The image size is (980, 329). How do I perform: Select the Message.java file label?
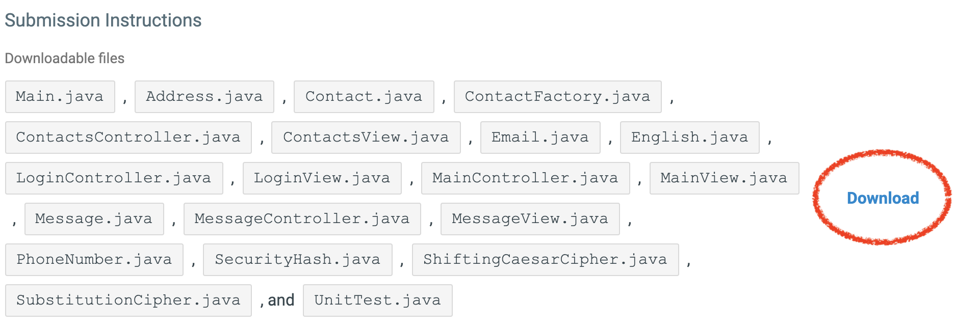(x=94, y=219)
